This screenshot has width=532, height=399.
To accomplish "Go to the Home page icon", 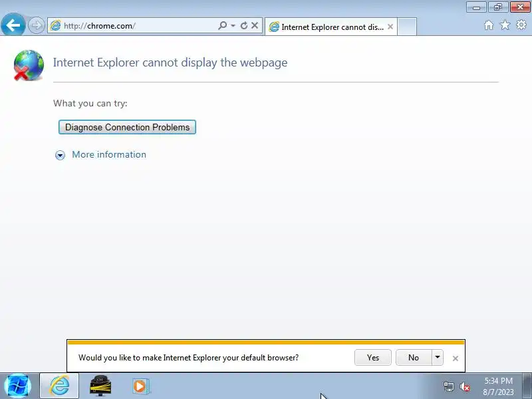I will [x=489, y=25].
